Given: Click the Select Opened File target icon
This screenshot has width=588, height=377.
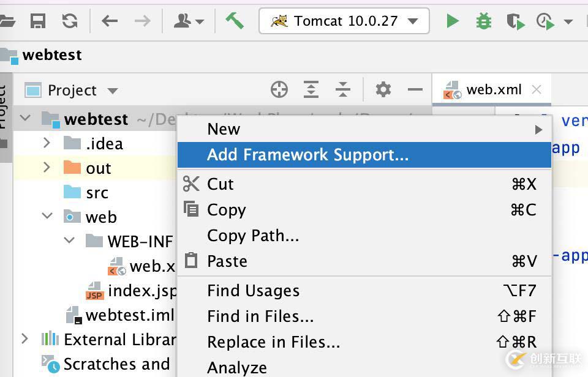Looking at the screenshot, I should click(x=279, y=89).
